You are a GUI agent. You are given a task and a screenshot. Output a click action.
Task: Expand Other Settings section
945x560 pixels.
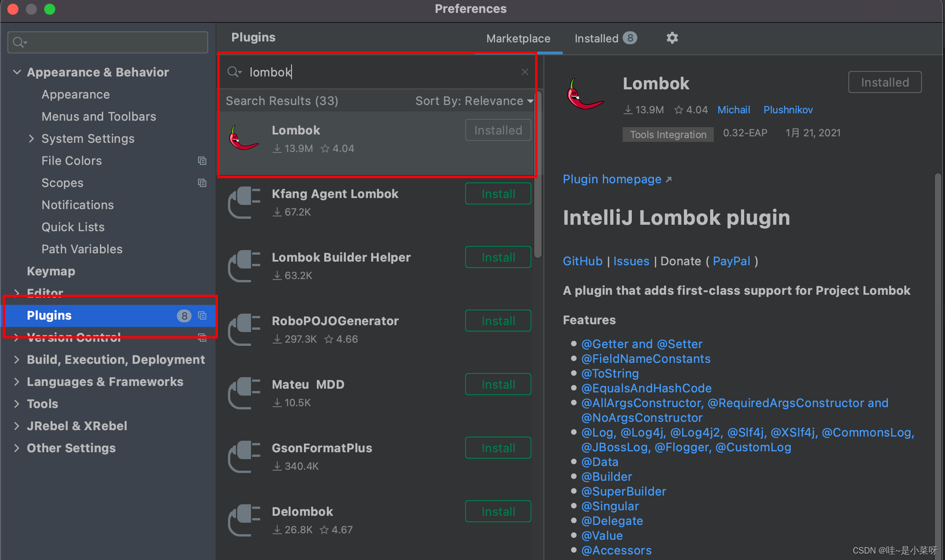click(x=17, y=448)
